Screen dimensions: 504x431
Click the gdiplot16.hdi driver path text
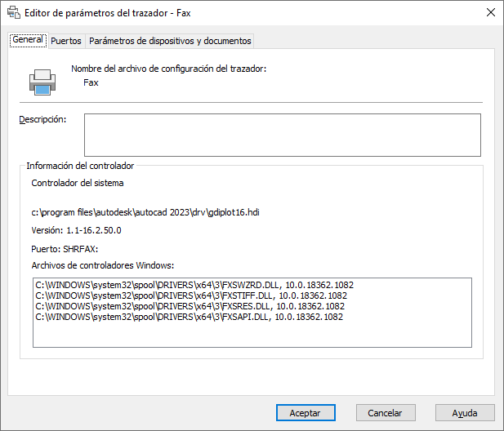tap(145, 212)
